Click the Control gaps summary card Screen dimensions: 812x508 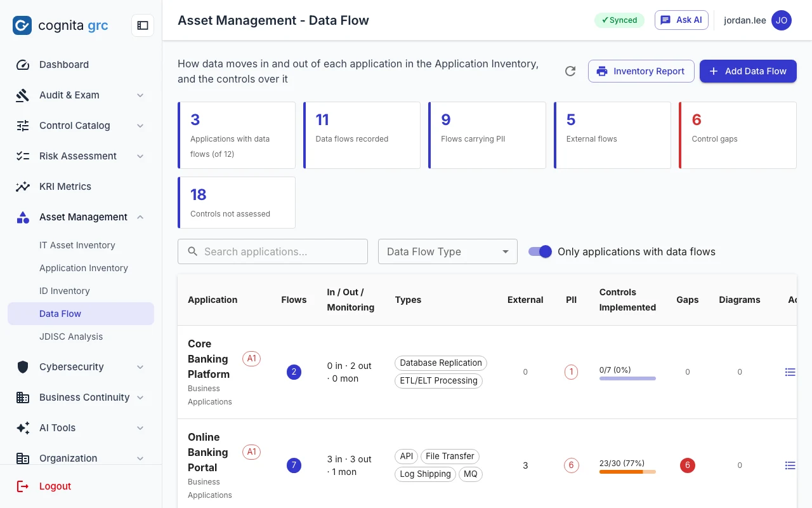(738, 135)
